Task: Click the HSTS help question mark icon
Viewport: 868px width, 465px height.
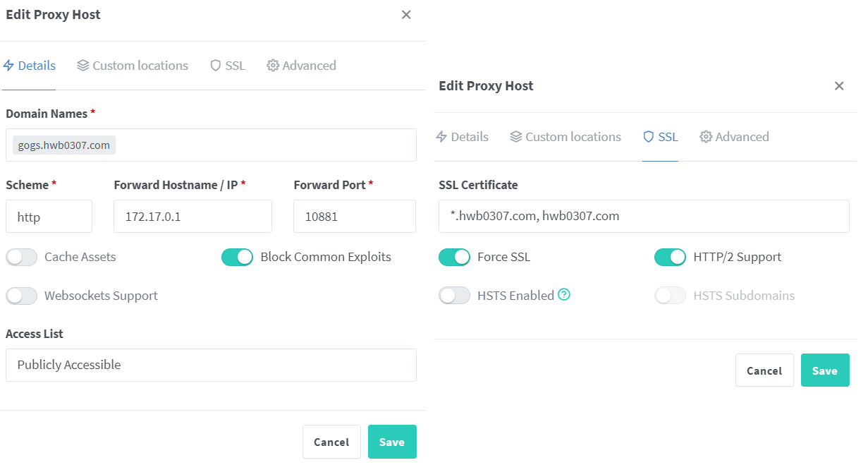Action: tap(564, 295)
